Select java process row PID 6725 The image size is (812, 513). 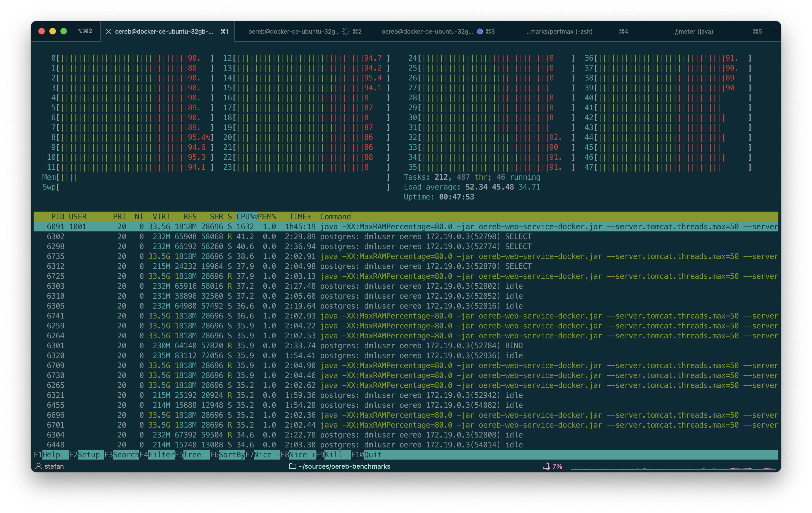[x=406, y=276]
